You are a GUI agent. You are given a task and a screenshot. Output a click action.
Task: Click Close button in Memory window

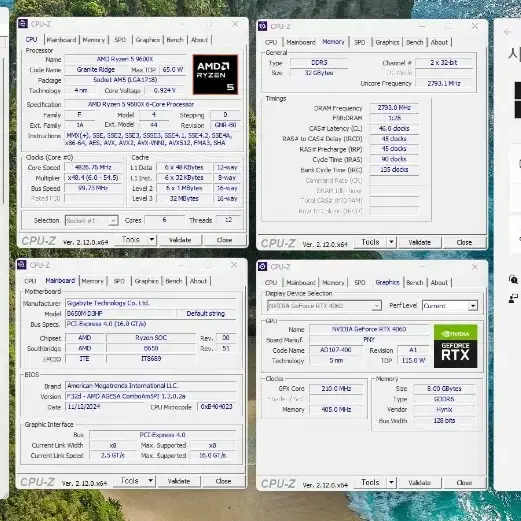pyautogui.click(x=464, y=242)
